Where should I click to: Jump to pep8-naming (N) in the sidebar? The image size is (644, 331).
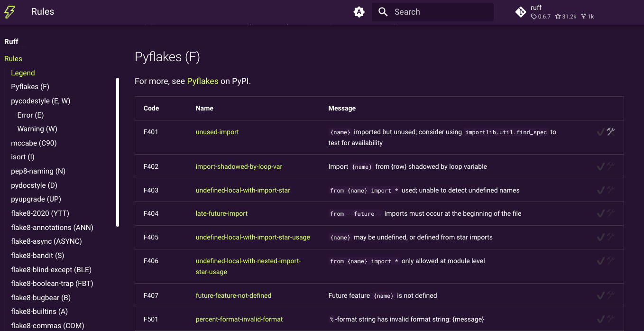click(38, 171)
